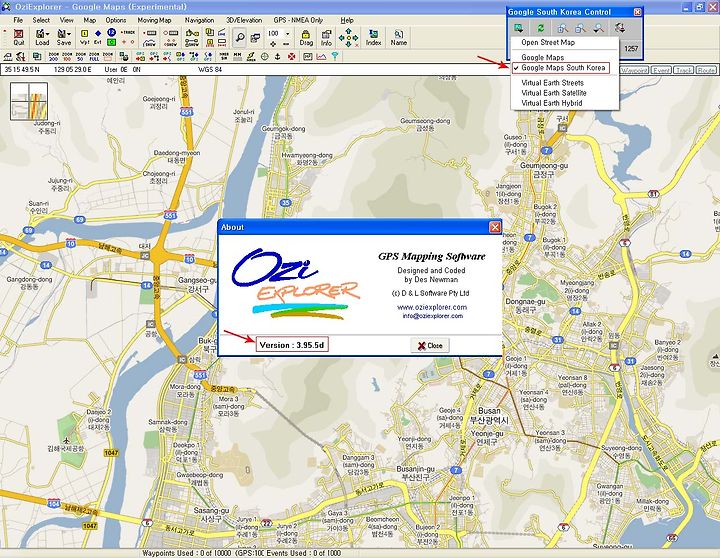Select Virtual Earth Satellite menu entry
The image size is (720, 558).
coord(554,93)
